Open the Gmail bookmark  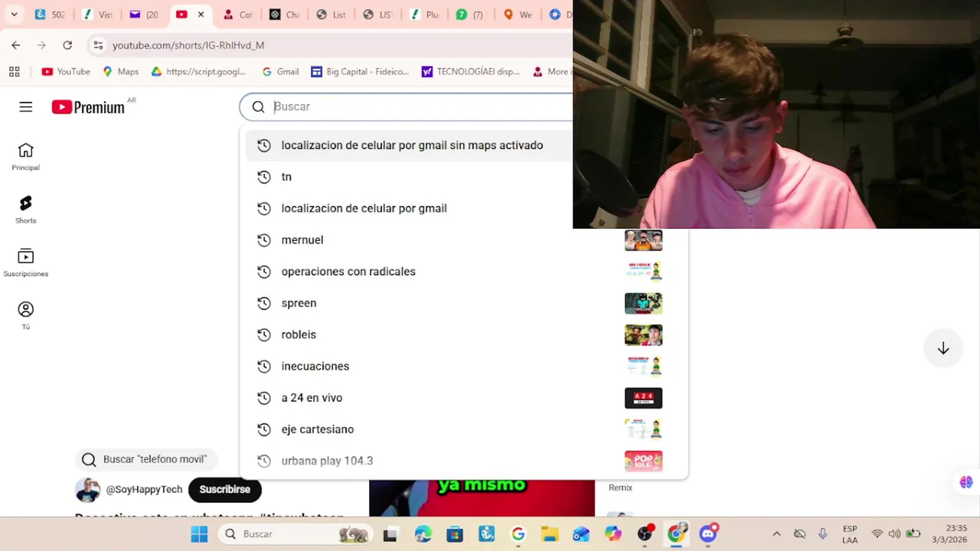280,72
